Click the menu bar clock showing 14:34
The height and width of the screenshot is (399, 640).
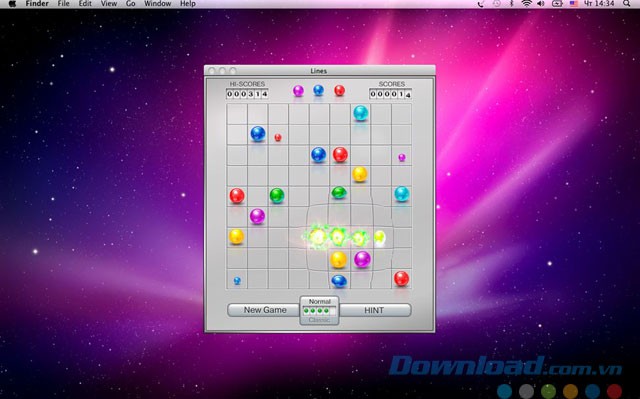pos(599,4)
